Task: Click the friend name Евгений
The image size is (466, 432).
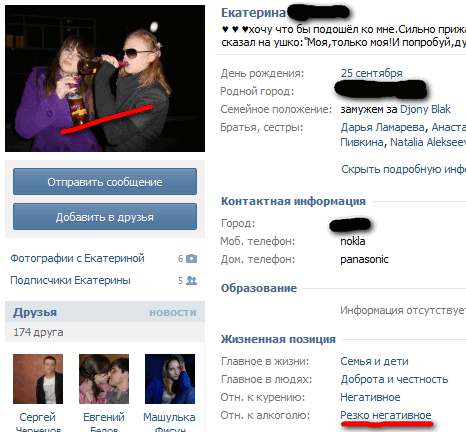Action: pos(104,417)
